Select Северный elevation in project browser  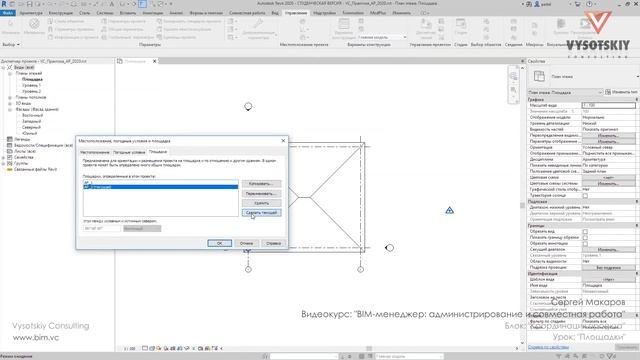31,127
